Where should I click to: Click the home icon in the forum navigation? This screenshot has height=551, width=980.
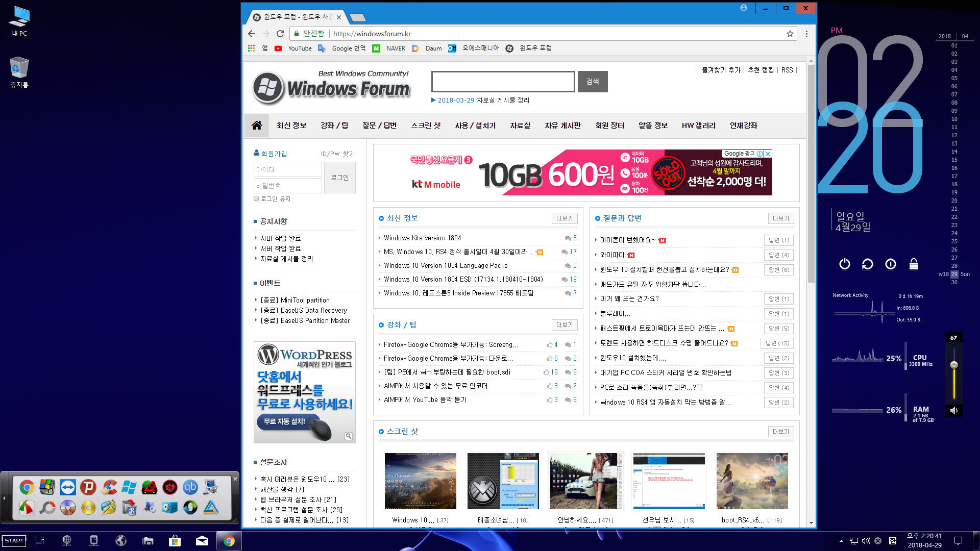pyautogui.click(x=257, y=125)
